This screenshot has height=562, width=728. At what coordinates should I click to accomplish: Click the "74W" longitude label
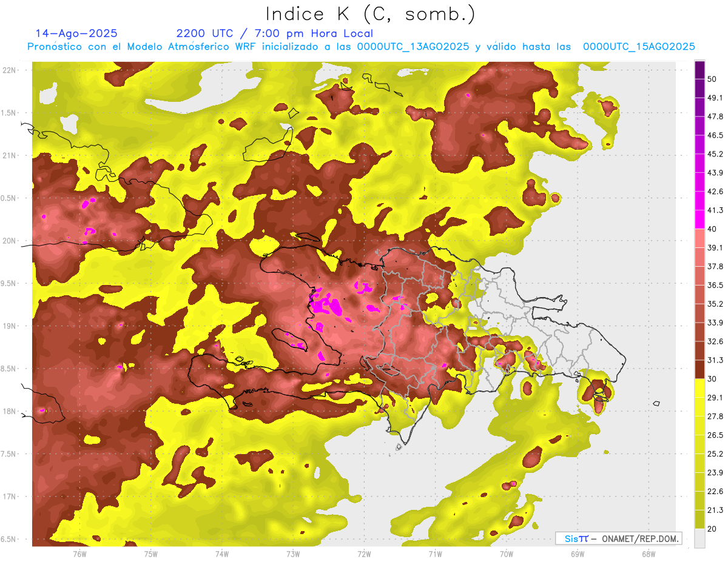[222, 554]
